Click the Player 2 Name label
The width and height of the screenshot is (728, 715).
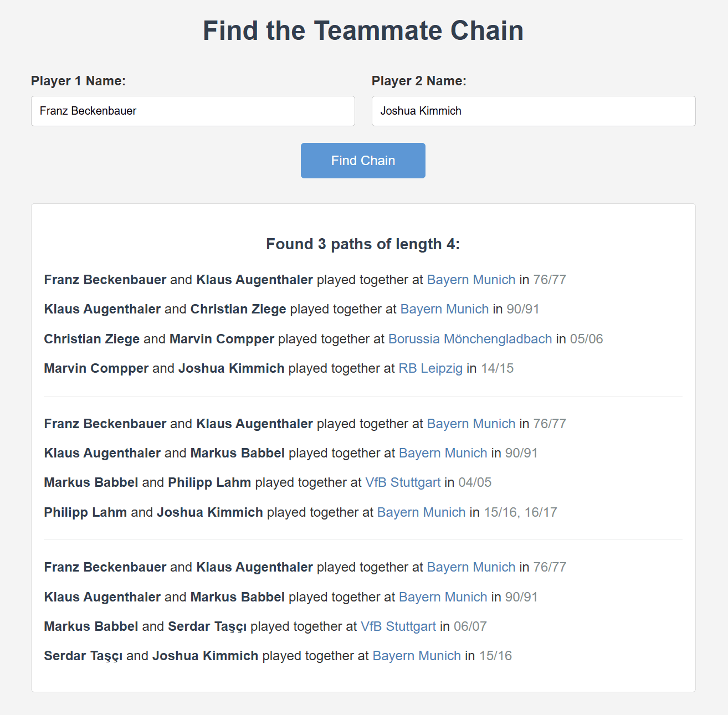coord(419,81)
